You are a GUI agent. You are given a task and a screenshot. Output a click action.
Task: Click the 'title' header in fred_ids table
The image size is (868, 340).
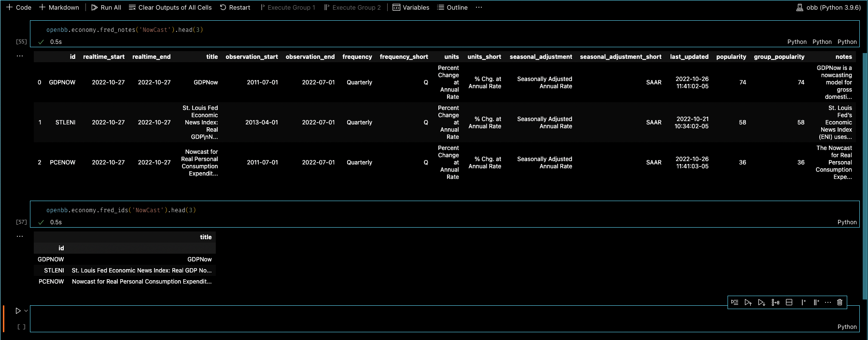click(206, 237)
